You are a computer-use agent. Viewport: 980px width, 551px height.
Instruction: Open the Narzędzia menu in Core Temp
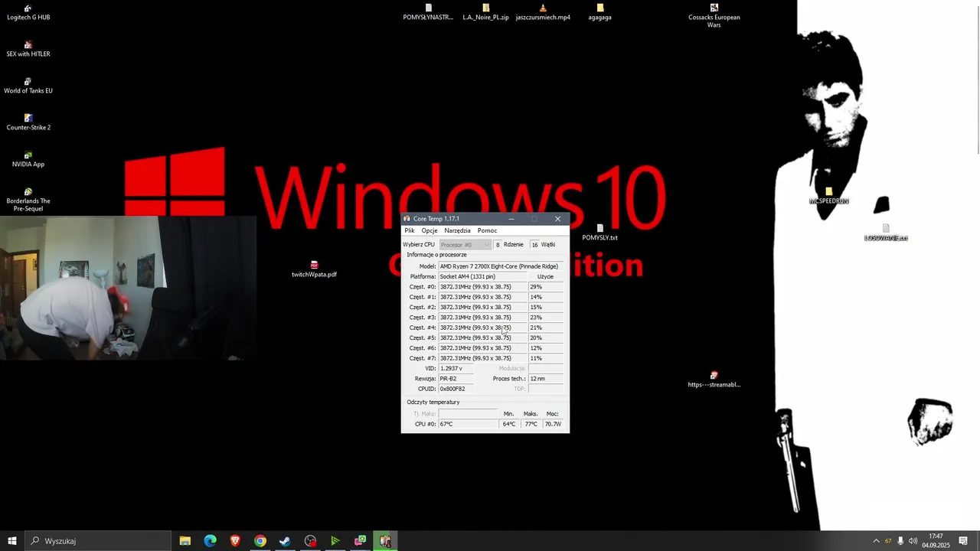457,230
